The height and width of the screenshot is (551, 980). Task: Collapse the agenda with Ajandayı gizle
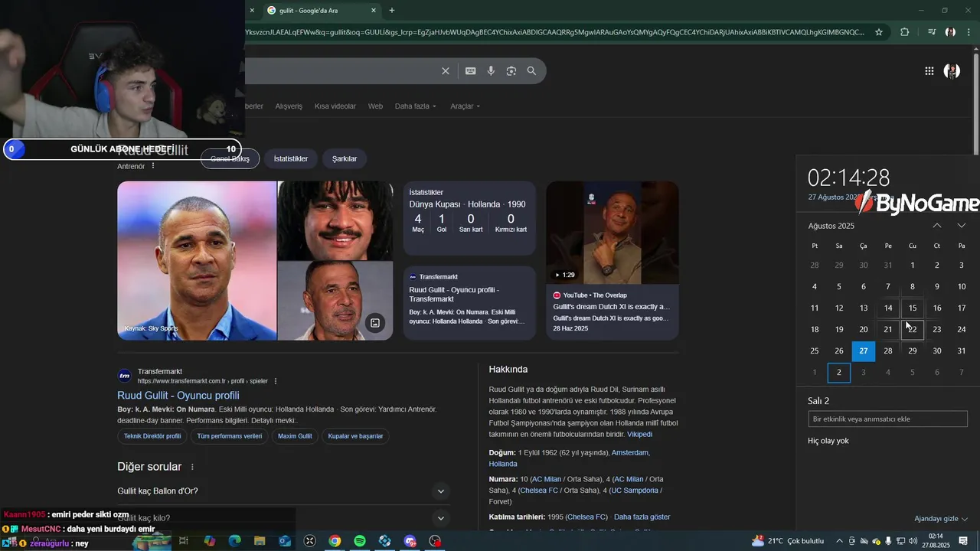(x=941, y=519)
